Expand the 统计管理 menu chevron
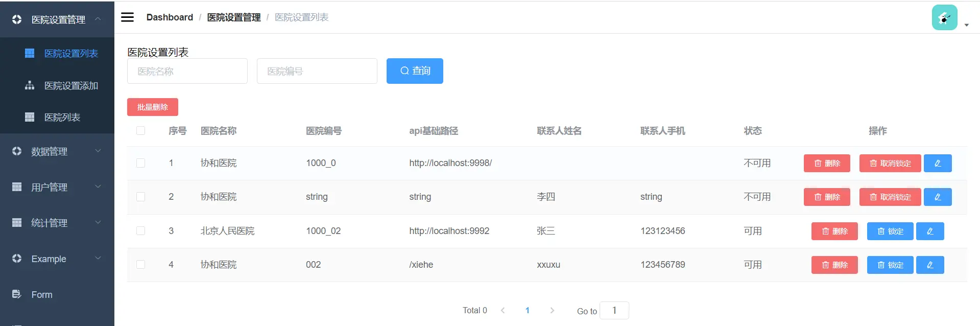980x326 pixels. [98, 222]
